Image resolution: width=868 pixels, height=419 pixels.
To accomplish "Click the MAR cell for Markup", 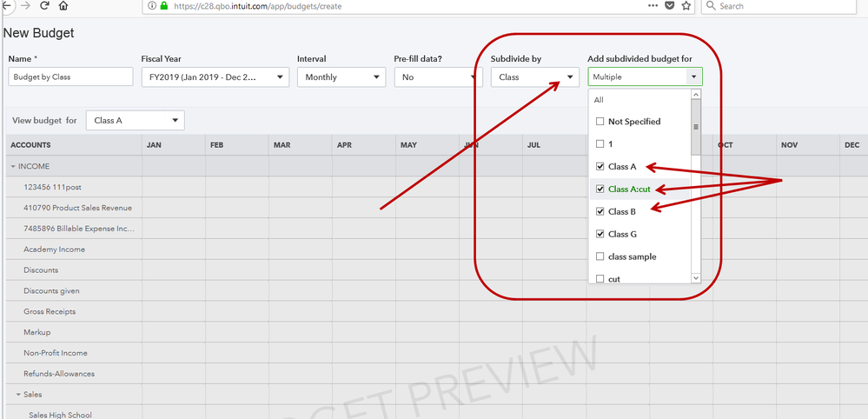I will pyautogui.click(x=301, y=332).
